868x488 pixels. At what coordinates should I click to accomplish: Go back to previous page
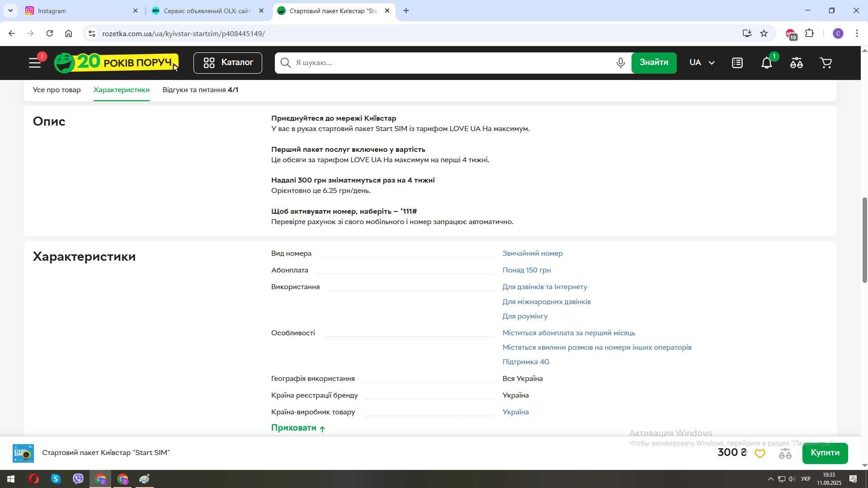12,33
